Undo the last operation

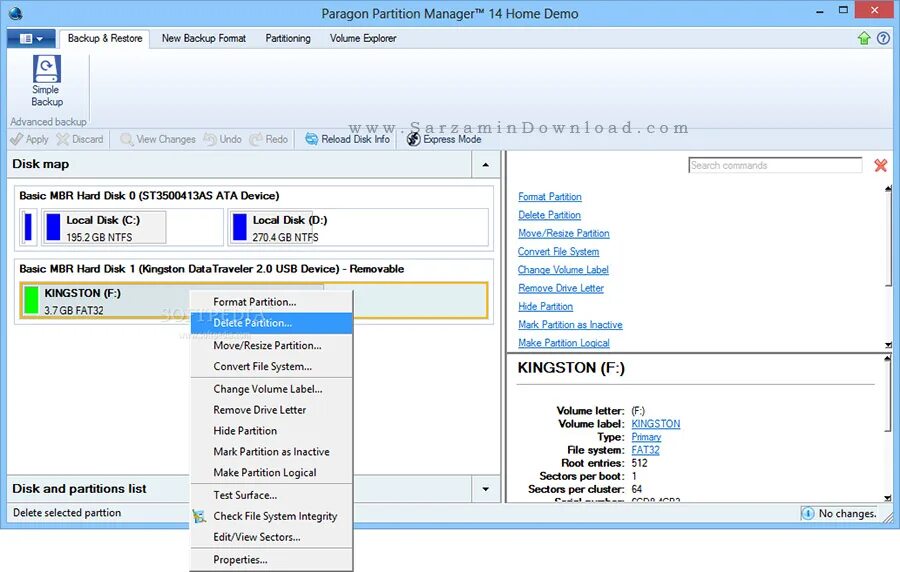[x=223, y=139]
